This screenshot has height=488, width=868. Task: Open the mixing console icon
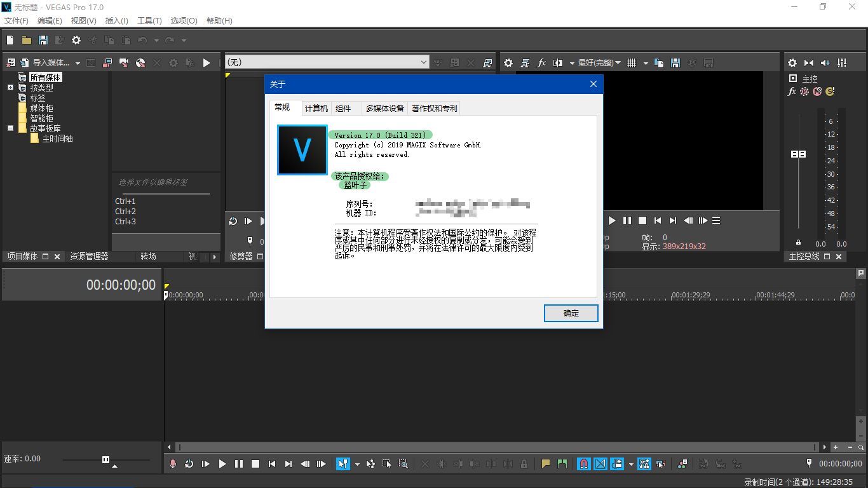842,63
